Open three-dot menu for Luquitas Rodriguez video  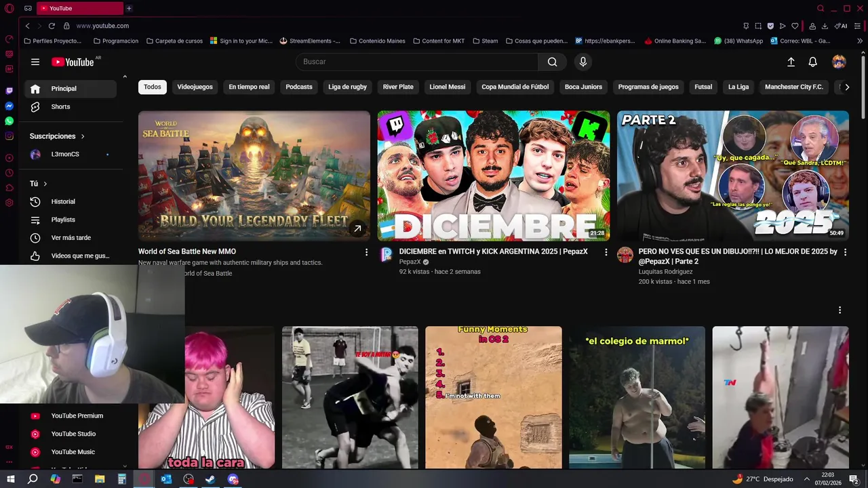click(844, 252)
